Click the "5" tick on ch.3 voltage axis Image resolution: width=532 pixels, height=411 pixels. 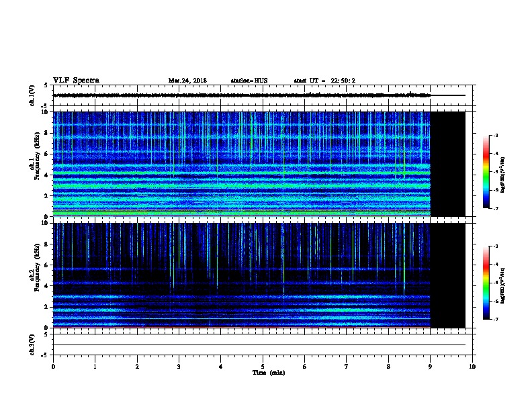(46, 334)
